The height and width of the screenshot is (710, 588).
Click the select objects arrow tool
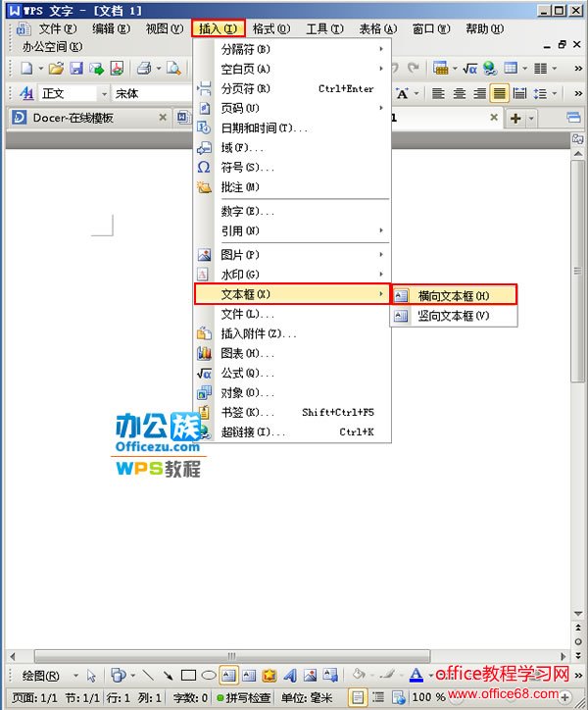(91, 676)
